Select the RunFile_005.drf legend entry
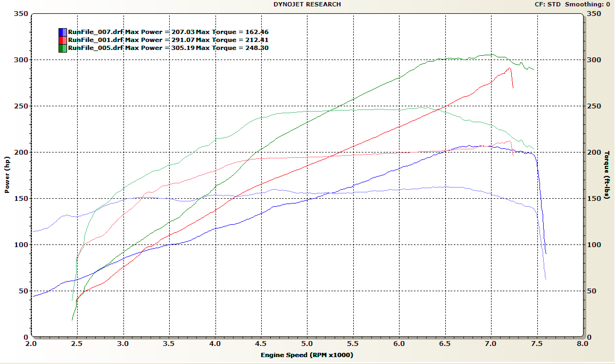 coord(95,48)
